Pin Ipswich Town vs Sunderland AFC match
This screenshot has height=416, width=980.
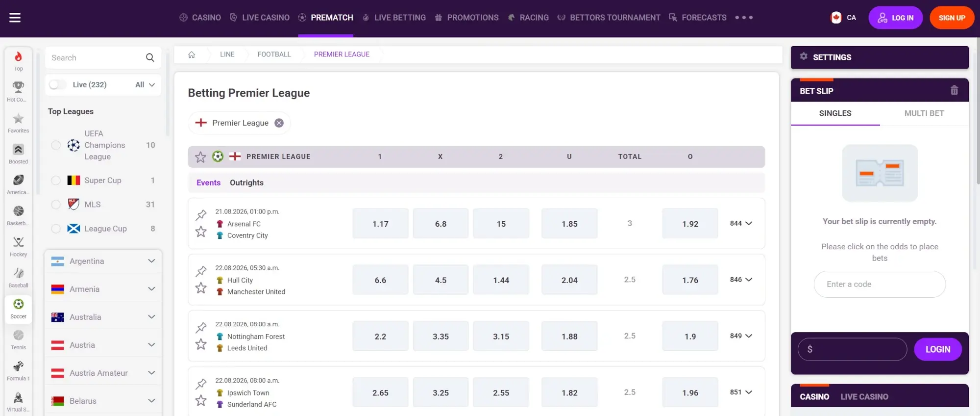pos(201,384)
